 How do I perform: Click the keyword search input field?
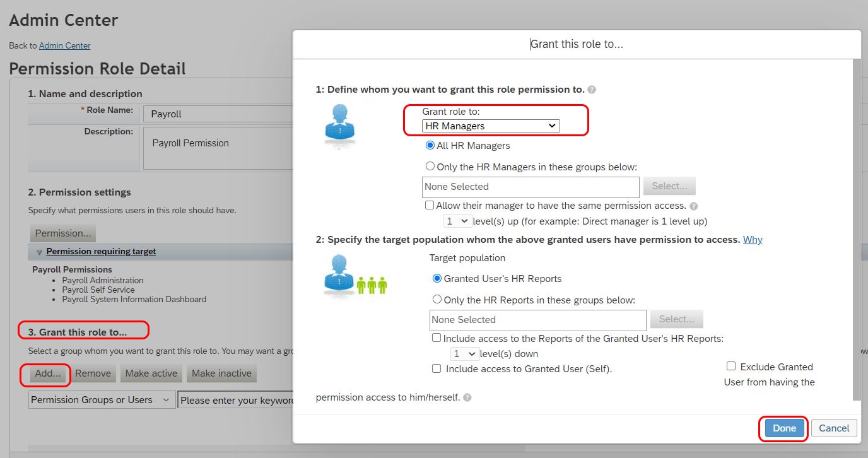click(237, 400)
